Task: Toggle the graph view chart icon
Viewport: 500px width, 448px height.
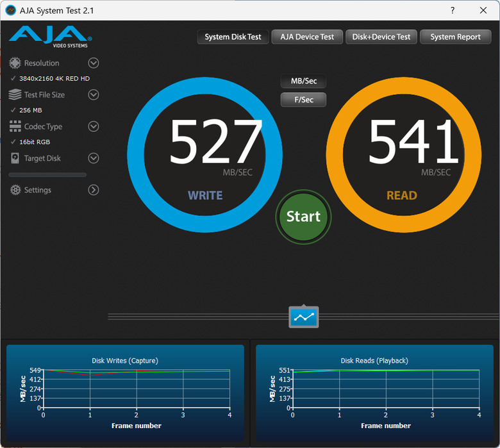Action: point(304,317)
